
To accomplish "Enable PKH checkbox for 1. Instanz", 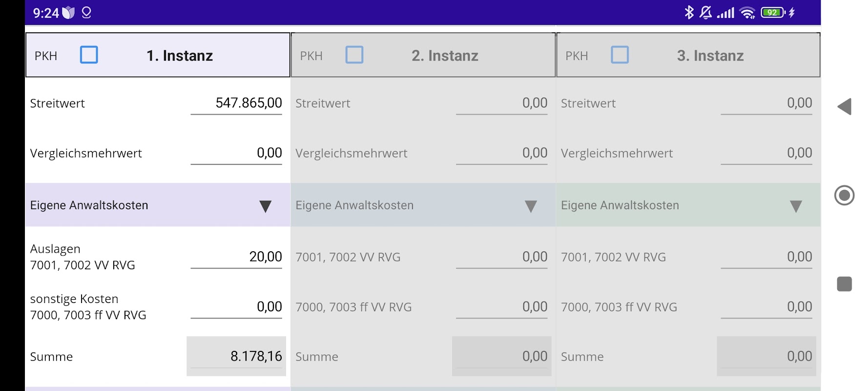I will coord(89,55).
